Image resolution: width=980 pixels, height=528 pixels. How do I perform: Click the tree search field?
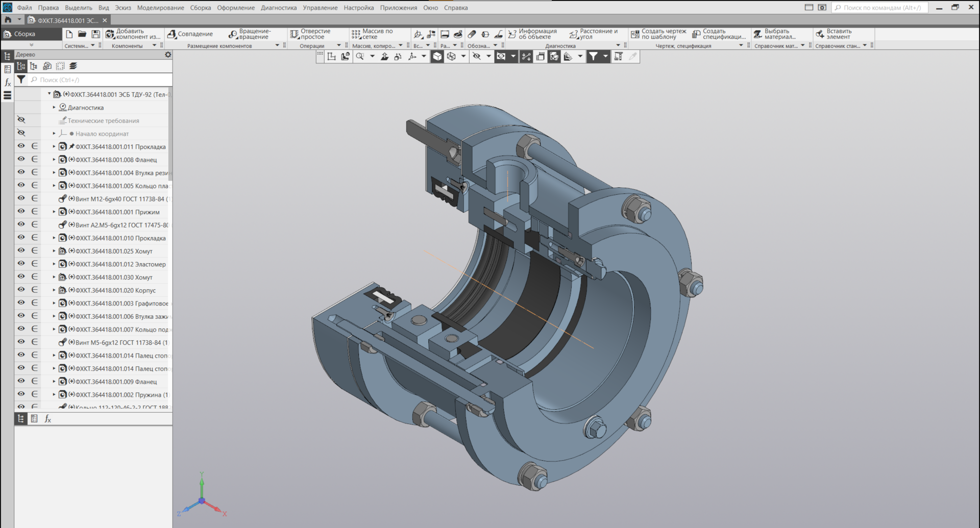102,80
